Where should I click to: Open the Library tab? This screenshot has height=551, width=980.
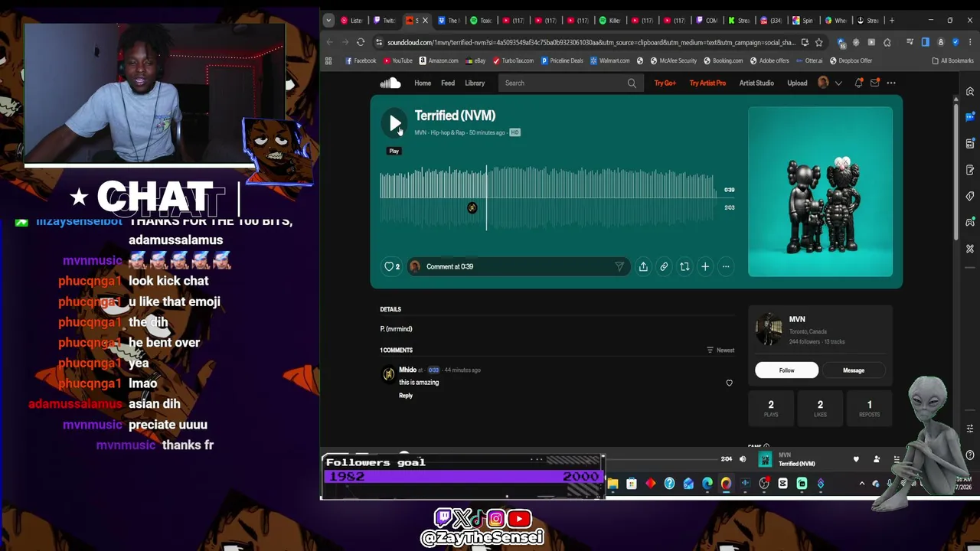coord(475,83)
